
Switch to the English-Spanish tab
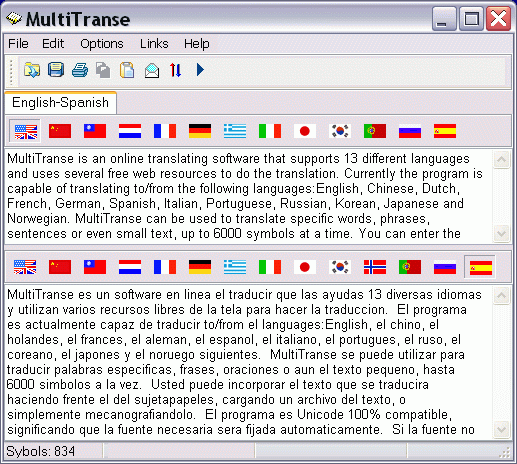60,103
